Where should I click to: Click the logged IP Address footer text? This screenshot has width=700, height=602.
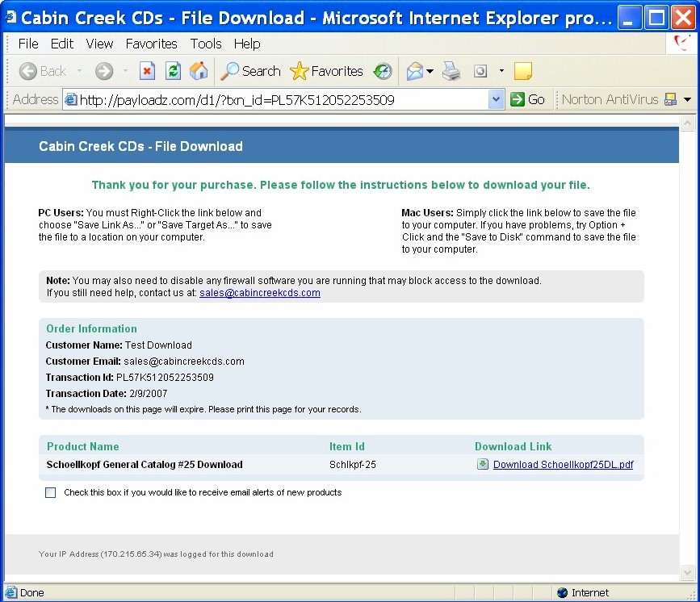click(156, 554)
